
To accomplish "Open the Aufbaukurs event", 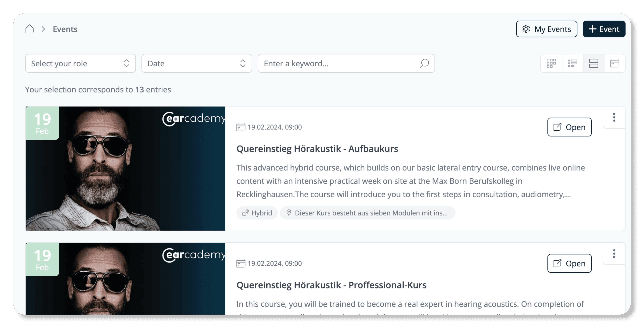I will (x=569, y=127).
